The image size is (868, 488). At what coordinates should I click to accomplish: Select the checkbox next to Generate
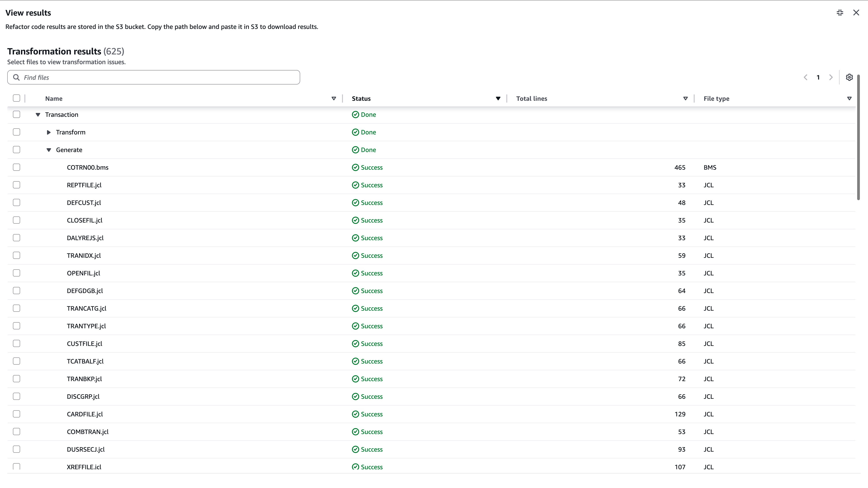coord(16,150)
